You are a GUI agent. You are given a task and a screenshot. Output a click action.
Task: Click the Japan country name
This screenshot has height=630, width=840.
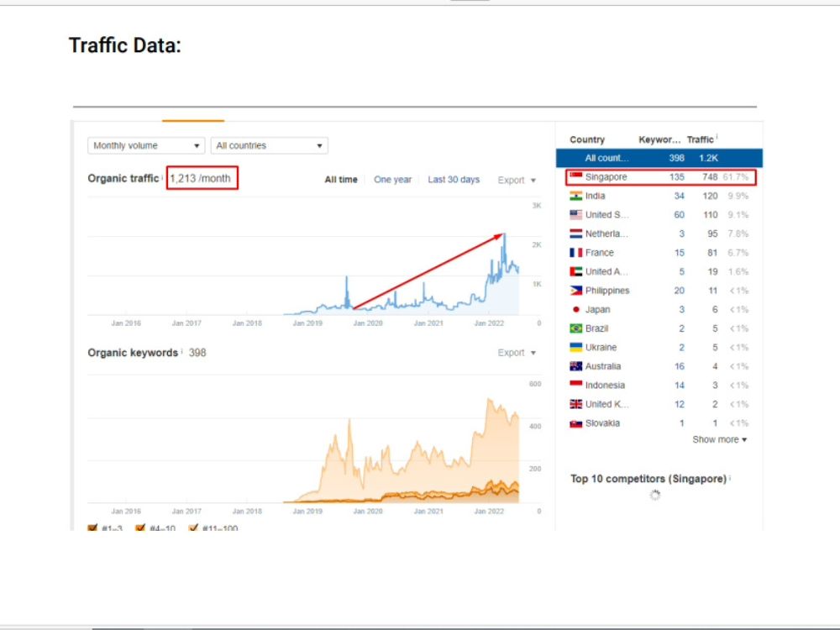(x=598, y=310)
